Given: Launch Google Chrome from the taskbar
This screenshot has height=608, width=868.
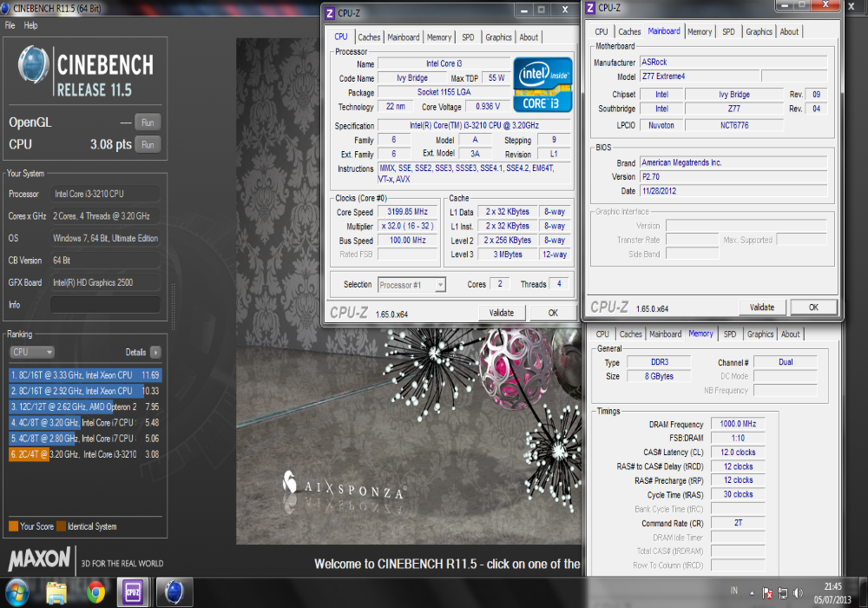Looking at the screenshot, I should tap(95, 592).
